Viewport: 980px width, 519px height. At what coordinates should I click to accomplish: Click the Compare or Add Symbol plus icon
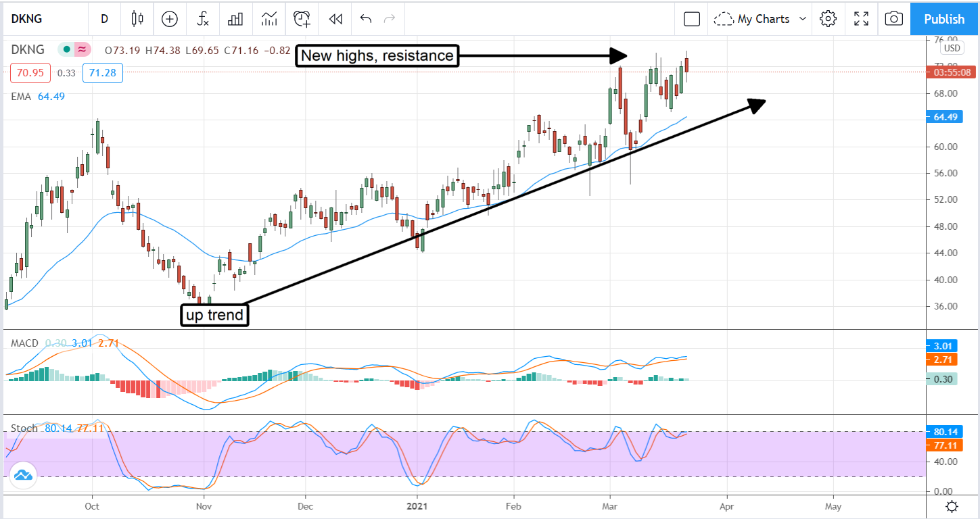[x=170, y=19]
